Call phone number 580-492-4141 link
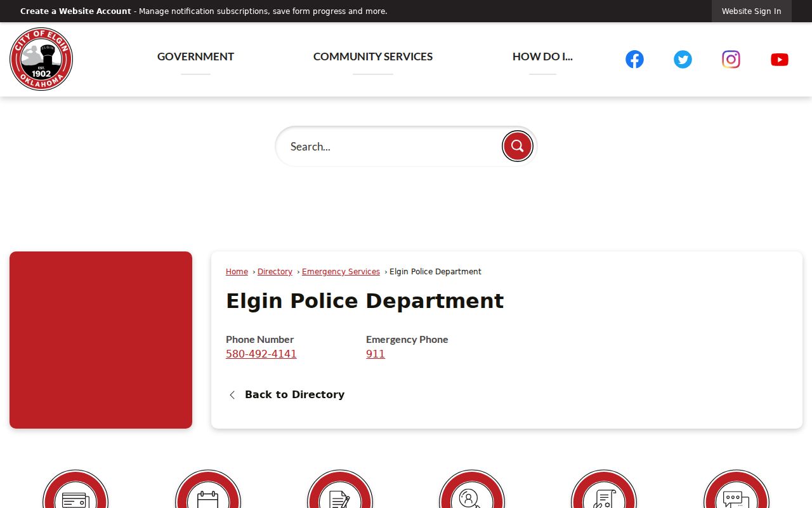The width and height of the screenshot is (812, 508). point(261,354)
